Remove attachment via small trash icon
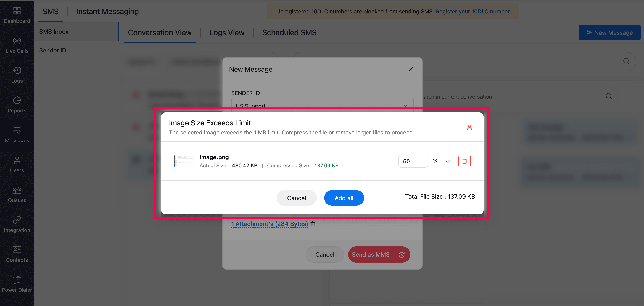Viewport: 644px width, 306px height. (x=312, y=224)
